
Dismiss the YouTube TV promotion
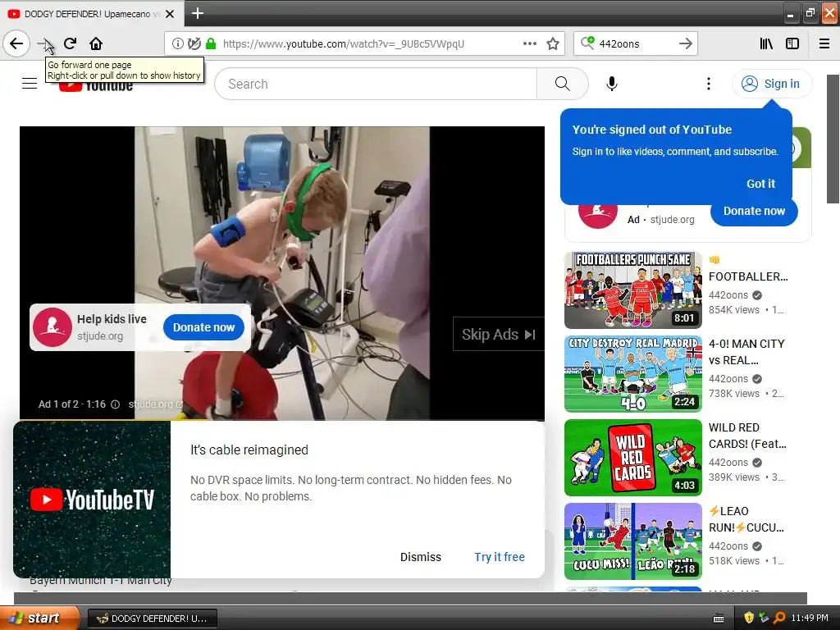click(421, 557)
